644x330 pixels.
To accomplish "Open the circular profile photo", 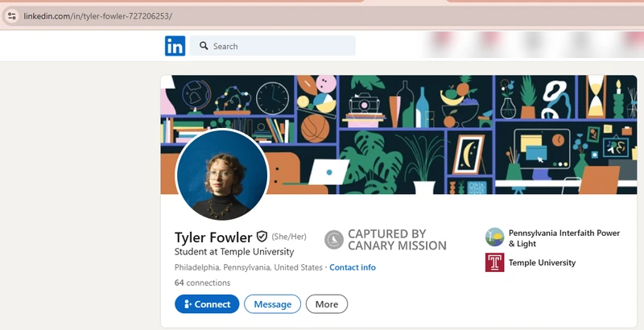I will (x=222, y=175).
